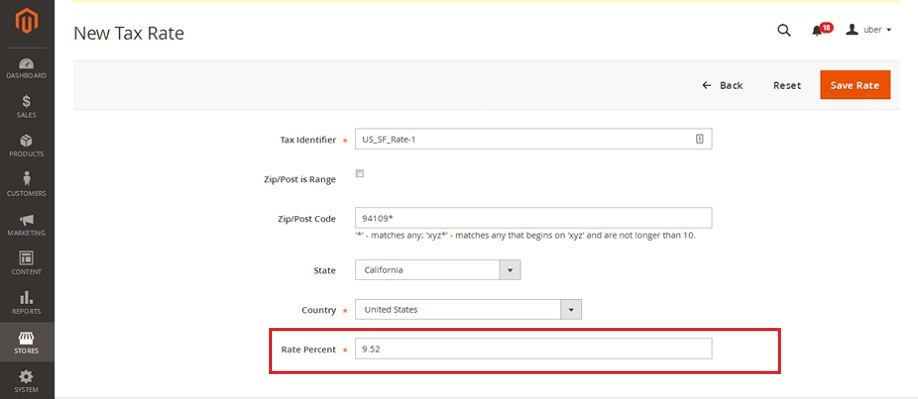Open the uber user account menu

pyautogui.click(x=869, y=30)
